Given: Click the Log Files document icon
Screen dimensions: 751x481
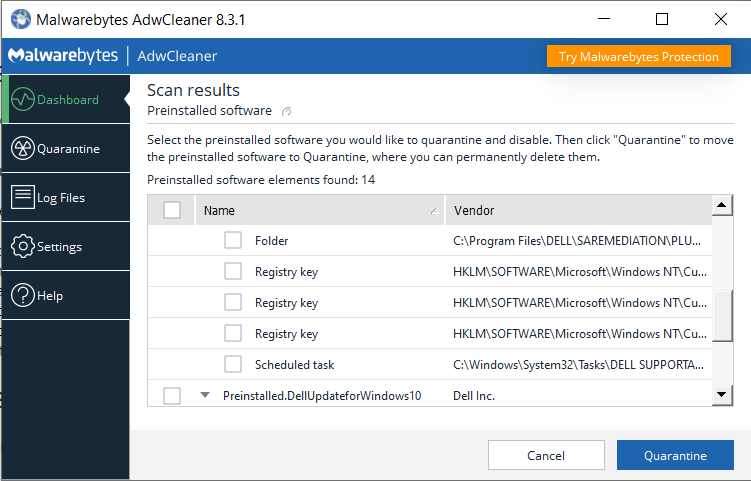Looking at the screenshot, I should coord(23,197).
